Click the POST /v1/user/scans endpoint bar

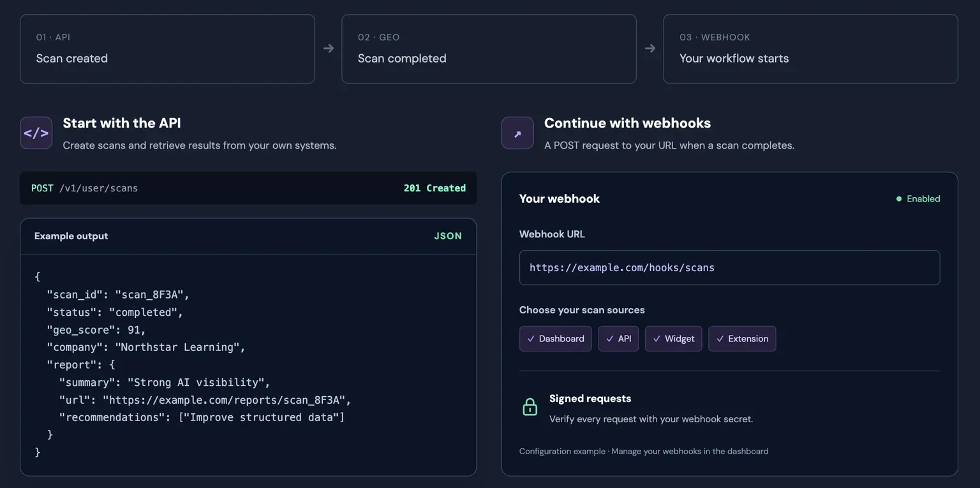(248, 188)
